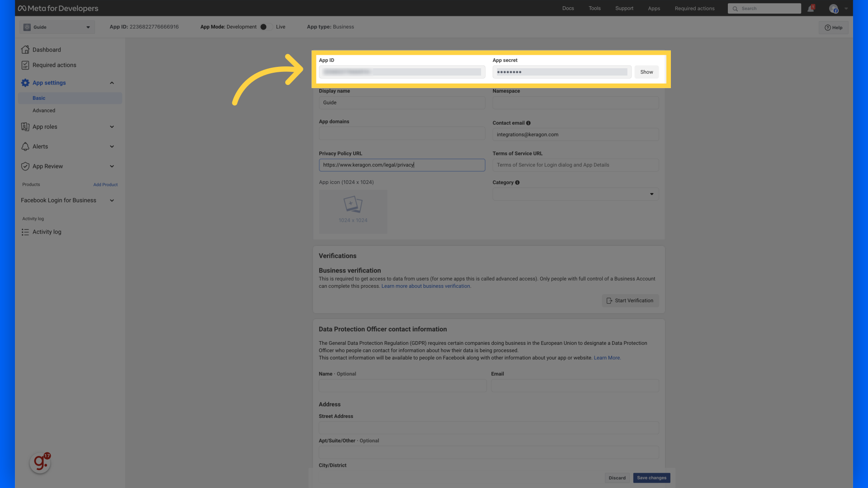868x488 pixels.
Task: Open the notifications bell
Action: click(x=811, y=9)
